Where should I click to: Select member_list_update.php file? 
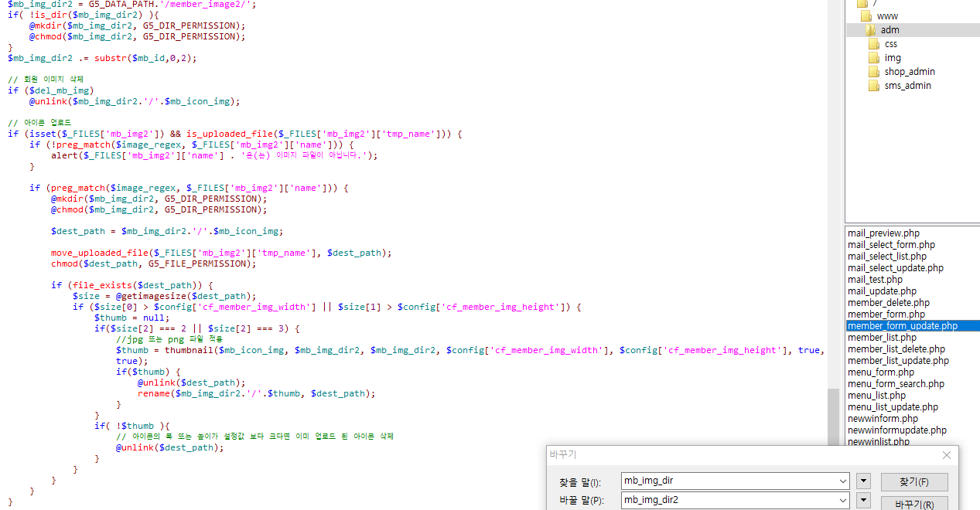coord(898,361)
